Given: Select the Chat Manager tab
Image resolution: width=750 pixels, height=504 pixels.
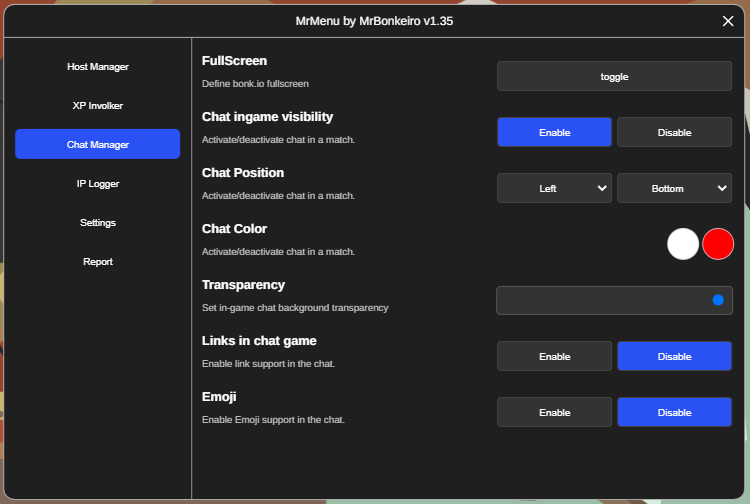Looking at the screenshot, I should (98, 144).
